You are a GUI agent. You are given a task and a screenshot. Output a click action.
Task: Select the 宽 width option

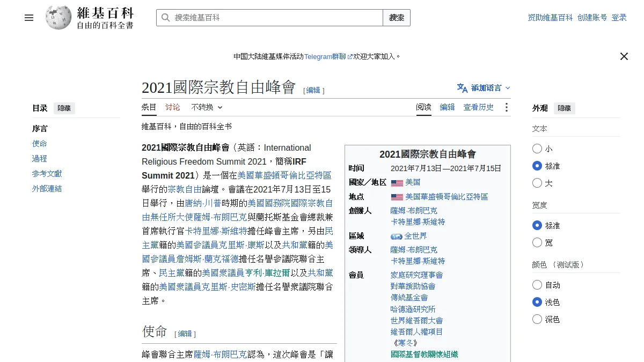click(x=537, y=242)
